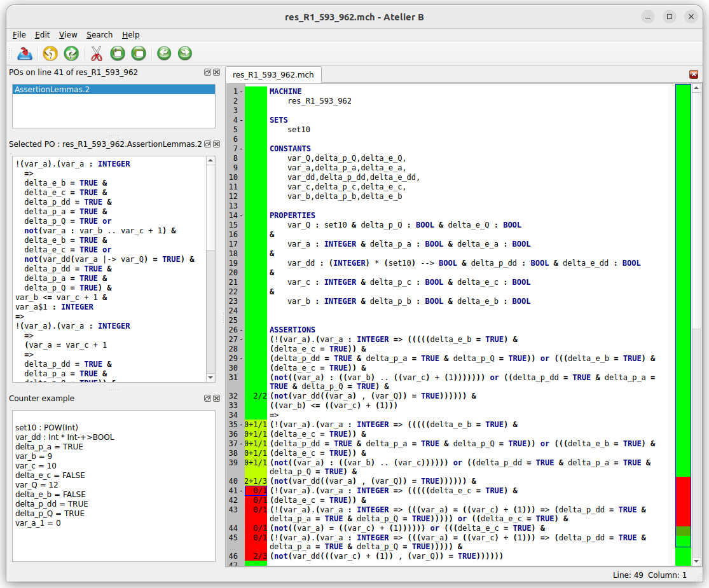Select the AssertionLemmas.2 proof obligation
Viewport: 709px width, 588px height.
113,90
